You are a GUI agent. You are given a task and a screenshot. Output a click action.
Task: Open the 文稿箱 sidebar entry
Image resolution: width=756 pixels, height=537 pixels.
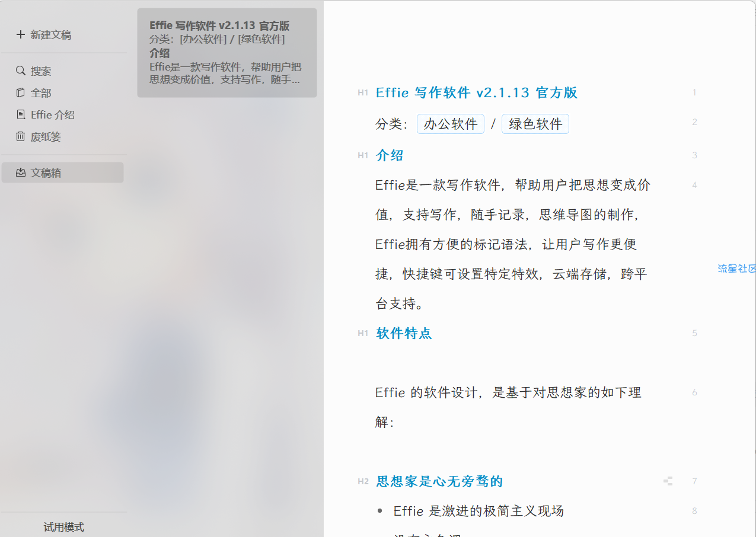pos(62,172)
